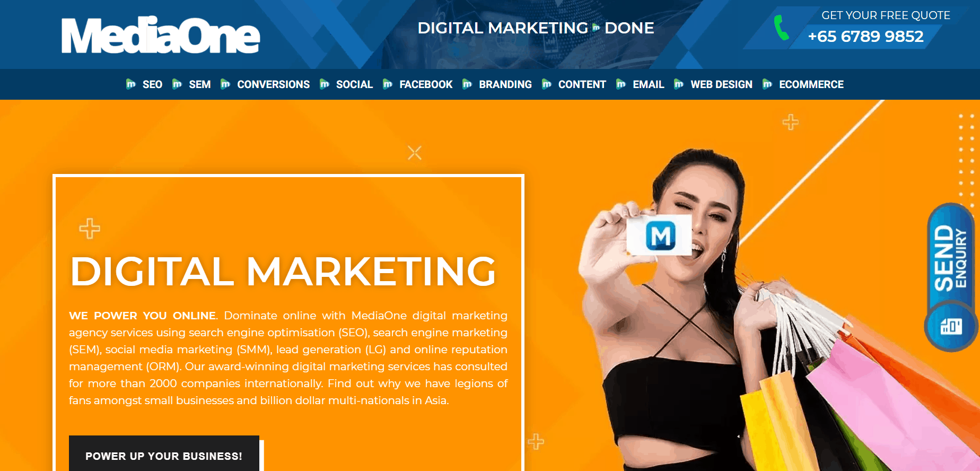Click the plus icon above Digital Marketing heading
This screenshot has height=471, width=980.
(90, 229)
